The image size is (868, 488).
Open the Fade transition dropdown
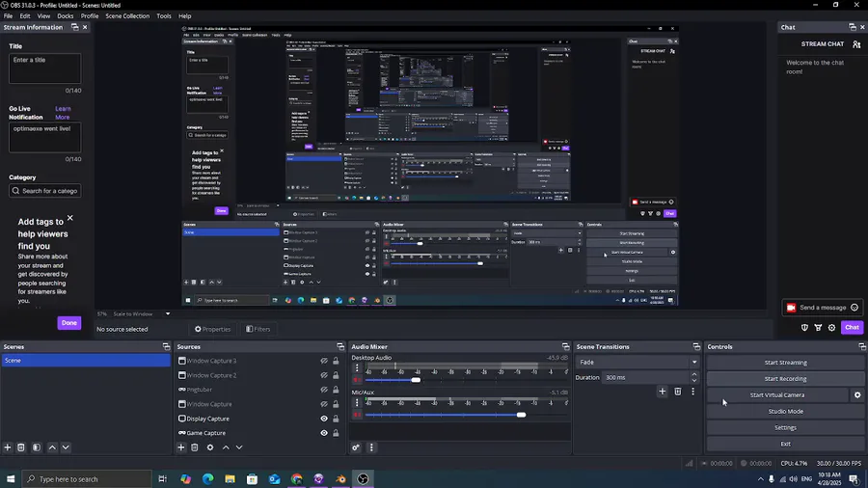tap(637, 362)
